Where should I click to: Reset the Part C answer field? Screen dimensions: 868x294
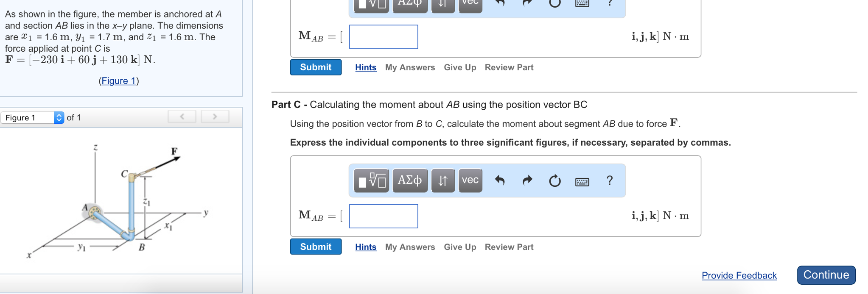click(554, 181)
